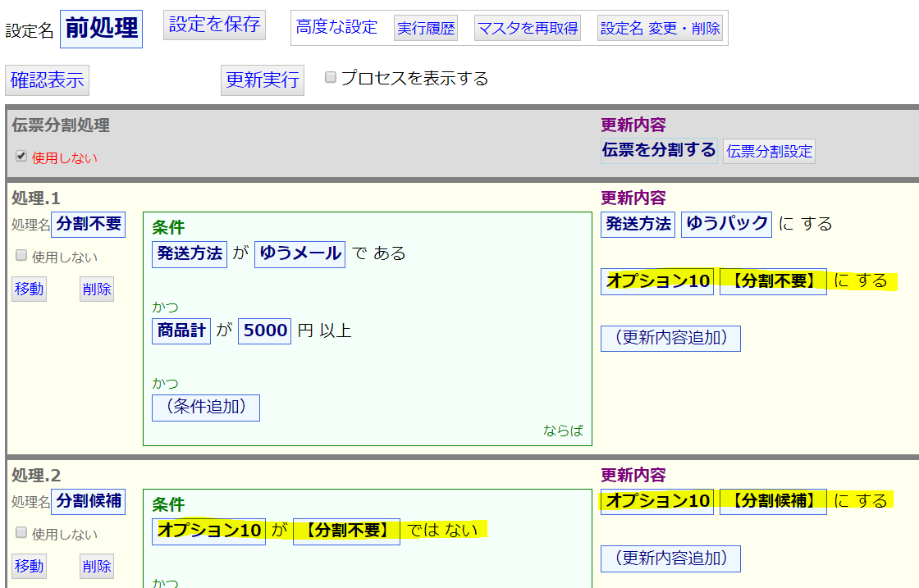Click 削除 button for 処理.2

pyautogui.click(x=96, y=566)
